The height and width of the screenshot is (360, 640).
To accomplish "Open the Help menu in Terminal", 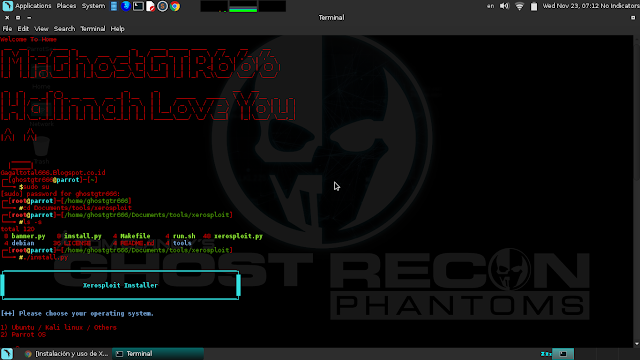I will (x=117, y=29).
